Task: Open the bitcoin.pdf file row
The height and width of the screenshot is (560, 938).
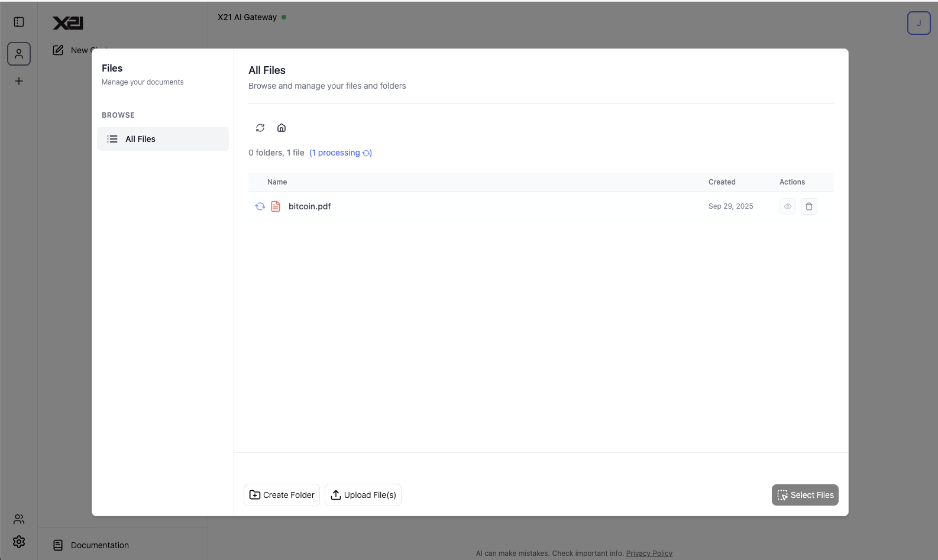Action: (x=310, y=206)
